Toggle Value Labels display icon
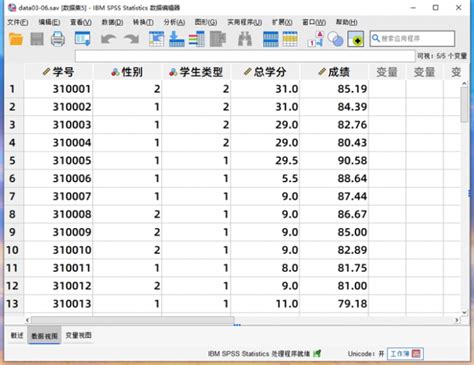Image resolution: width=474 pixels, height=365 pixels. point(315,39)
